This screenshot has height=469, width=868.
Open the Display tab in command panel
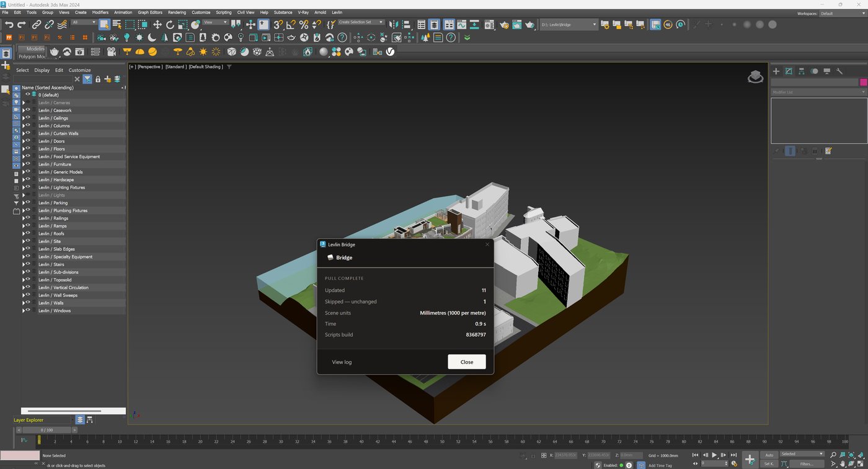point(827,71)
